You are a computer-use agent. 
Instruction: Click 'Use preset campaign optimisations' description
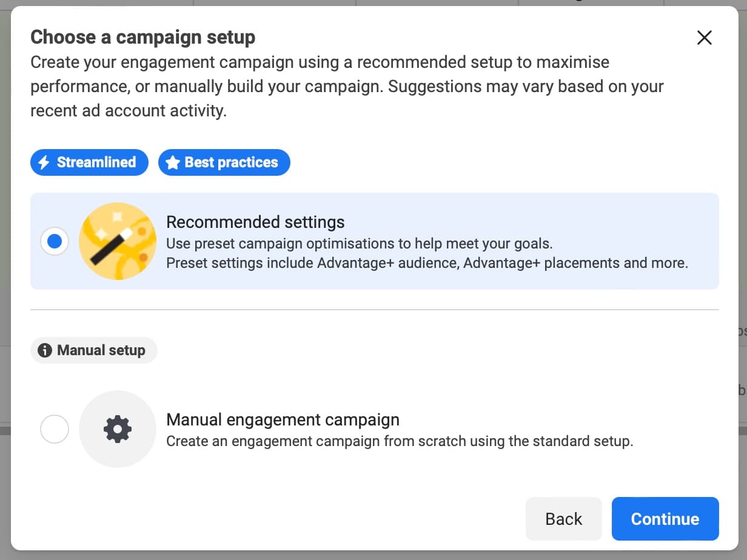coord(359,244)
